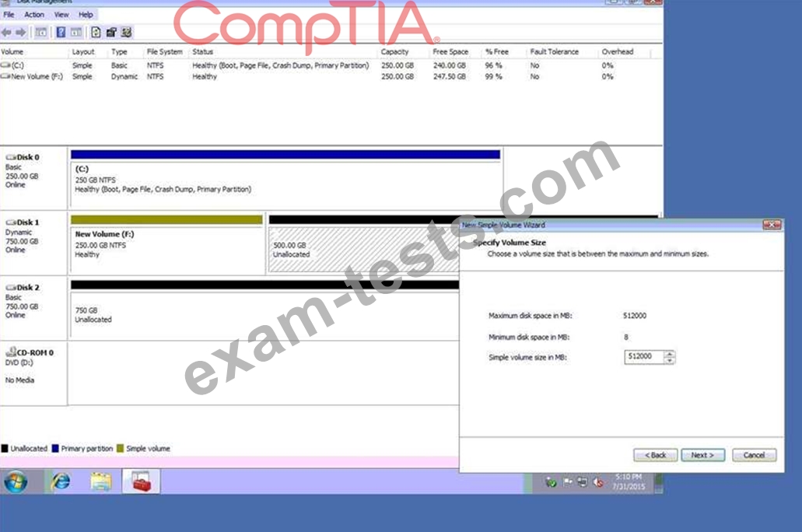Image resolution: width=802 pixels, height=532 pixels.
Task: Open the Action menu
Action: [x=34, y=15]
